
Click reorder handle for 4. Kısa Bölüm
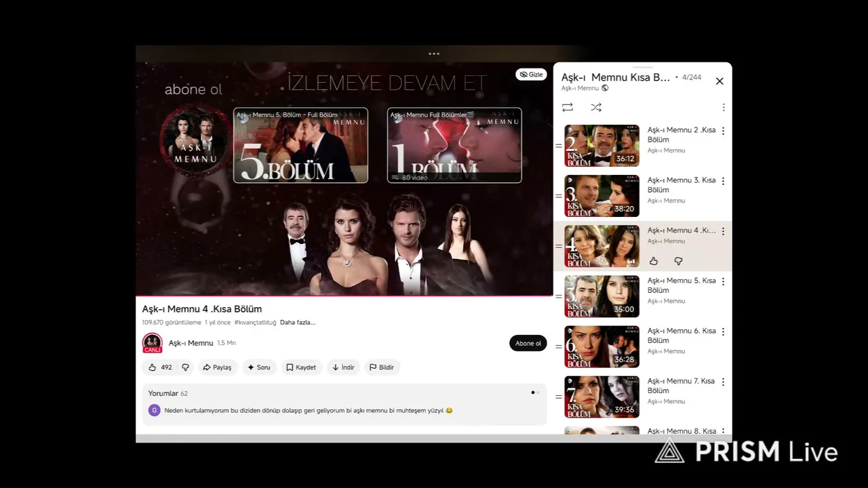[x=559, y=246]
